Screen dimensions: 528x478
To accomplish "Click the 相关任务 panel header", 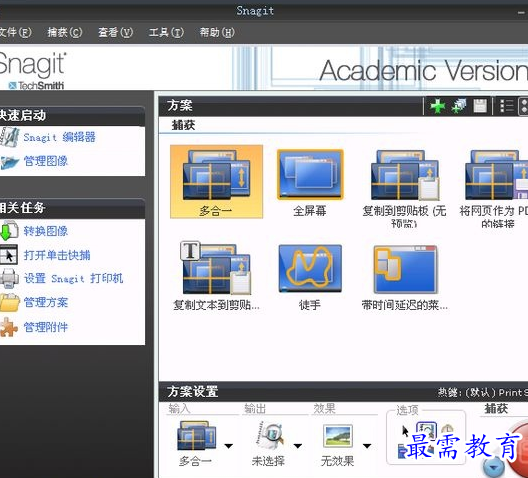I will point(72,208).
